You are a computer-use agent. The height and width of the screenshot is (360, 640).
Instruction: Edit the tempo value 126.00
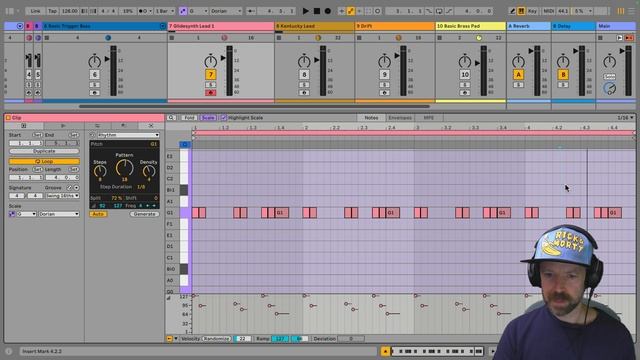click(x=69, y=11)
